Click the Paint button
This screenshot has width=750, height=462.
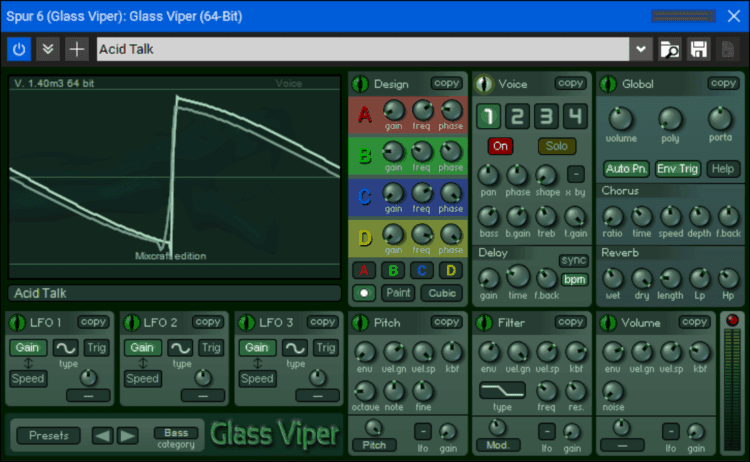[398, 293]
